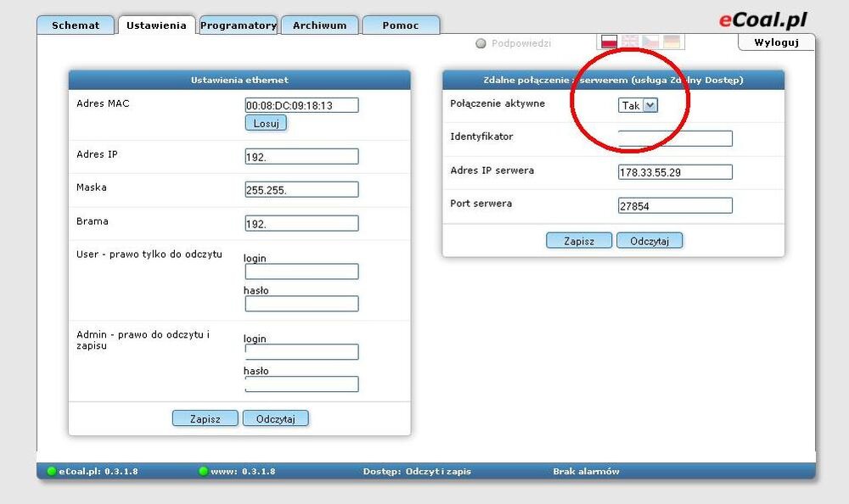The width and height of the screenshot is (849, 504).
Task: Focus the Identyfikator text field
Action: (x=675, y=138)
